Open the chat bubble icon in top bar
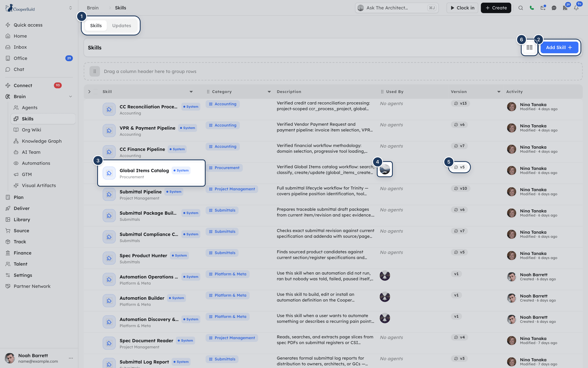588x368 pixels. (x=554, y=8)
